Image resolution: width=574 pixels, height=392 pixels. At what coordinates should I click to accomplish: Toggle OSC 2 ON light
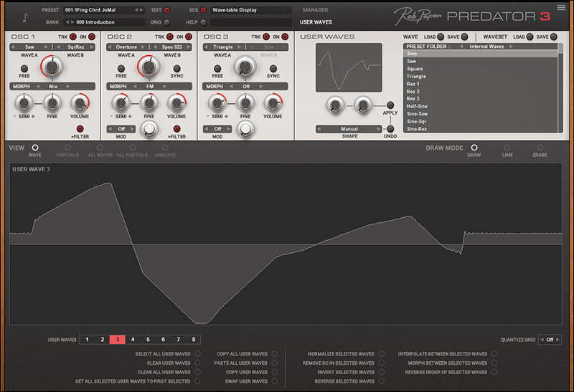(188, 37)
